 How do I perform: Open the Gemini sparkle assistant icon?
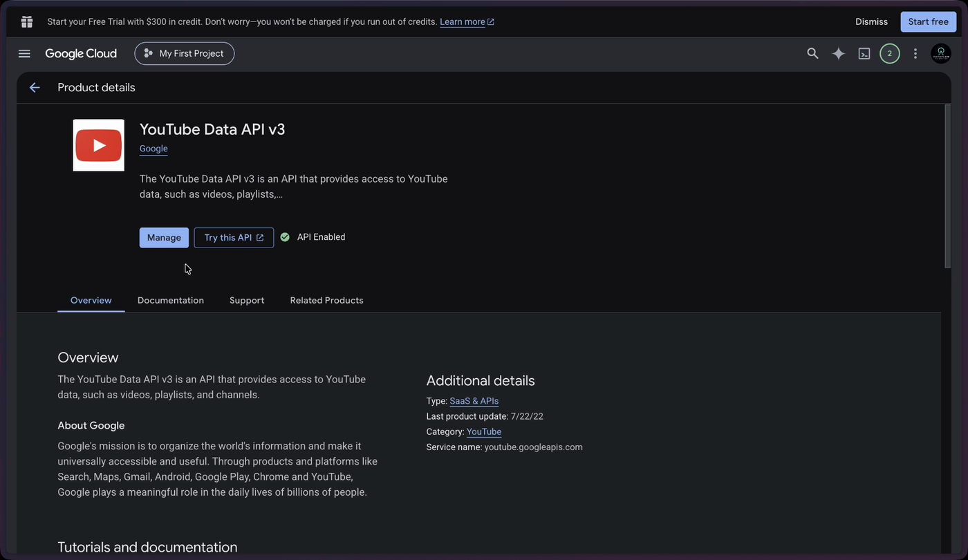pos(839,53)
